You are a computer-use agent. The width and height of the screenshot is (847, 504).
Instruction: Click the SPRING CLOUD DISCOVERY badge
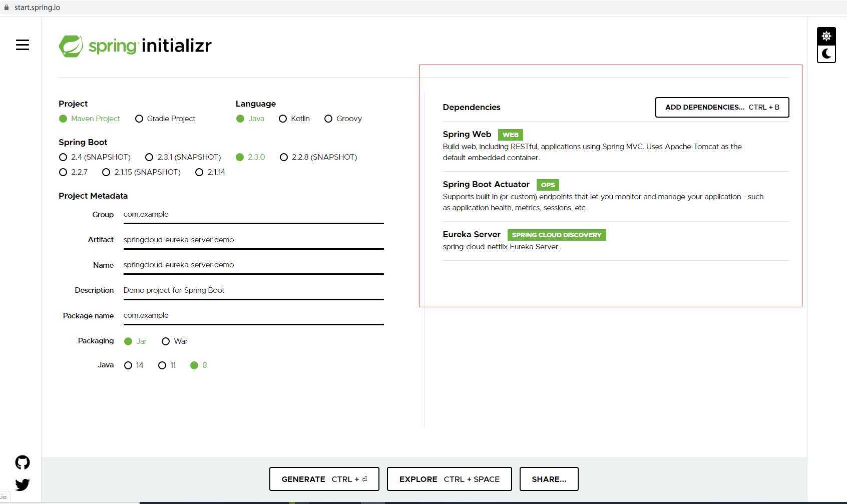557,235
